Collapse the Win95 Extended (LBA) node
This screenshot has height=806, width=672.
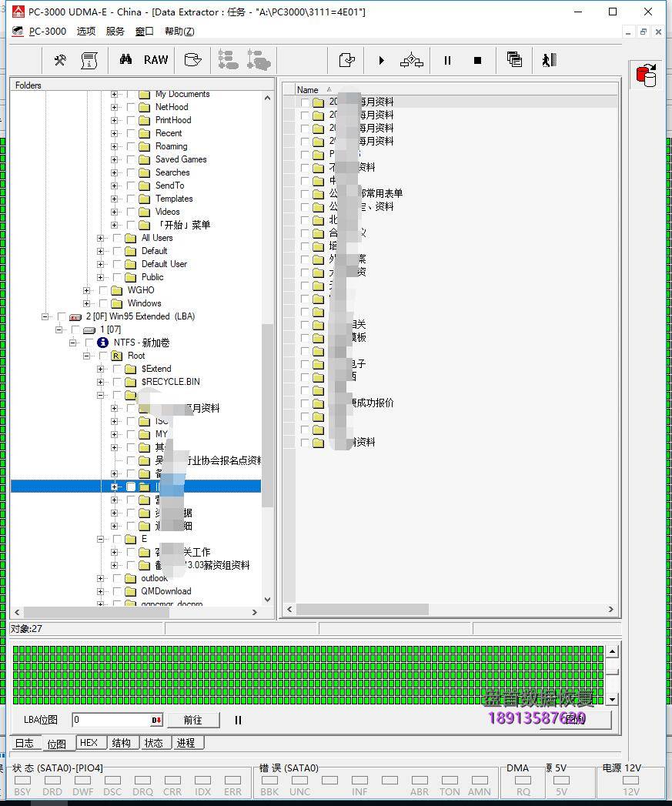click(x=44, y=316)
